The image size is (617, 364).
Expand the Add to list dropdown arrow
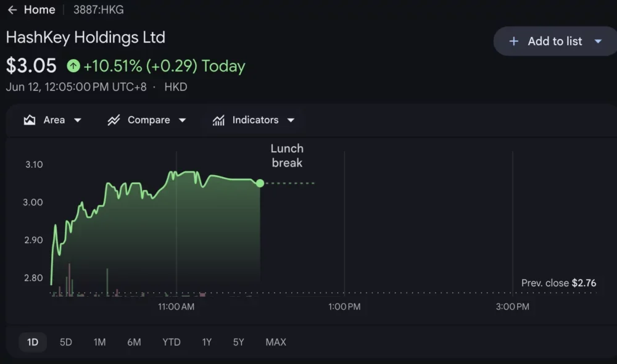[x=598, y=41]
